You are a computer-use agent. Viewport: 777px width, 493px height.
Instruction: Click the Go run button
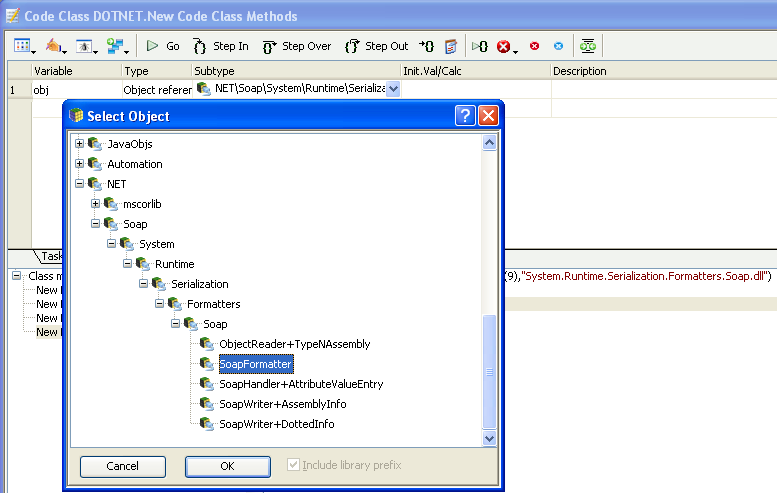[x=163, y=46]
